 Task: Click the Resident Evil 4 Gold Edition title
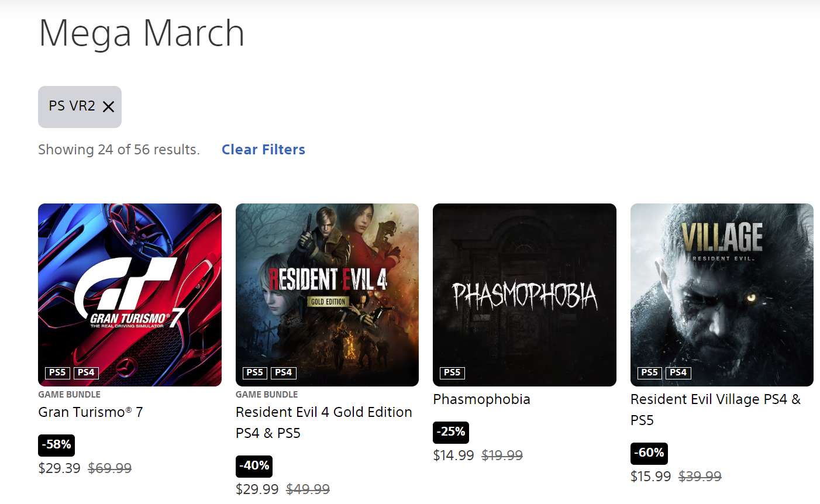point(323,412)
